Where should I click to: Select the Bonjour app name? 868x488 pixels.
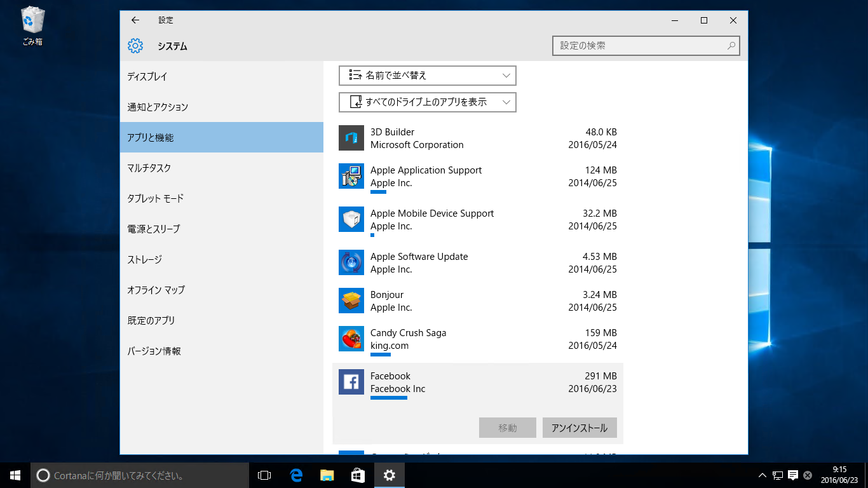387,295
